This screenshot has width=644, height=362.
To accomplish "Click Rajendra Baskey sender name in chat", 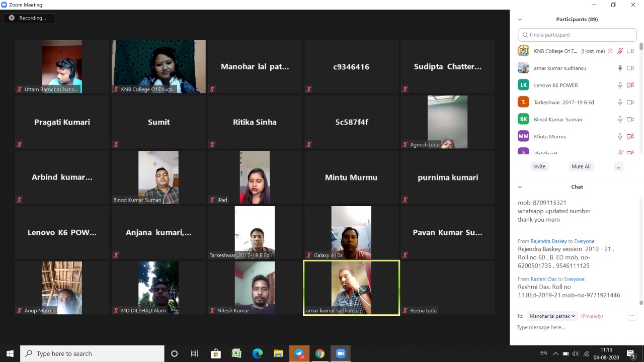I will click(x=548, y=241).
